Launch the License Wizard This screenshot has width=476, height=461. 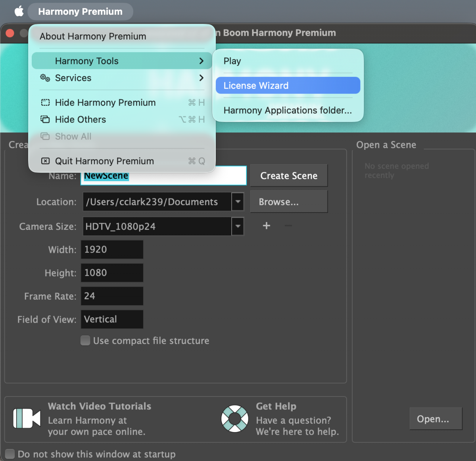[288, 86]
